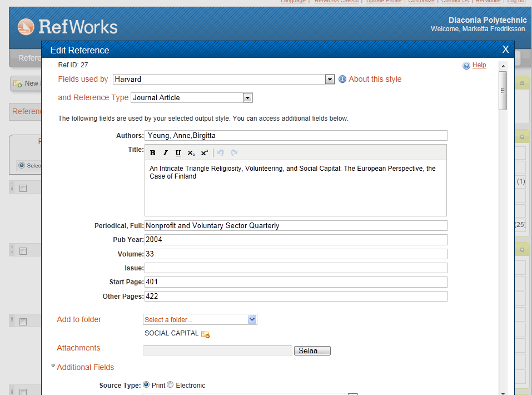Image resolution: width=532 pixels, height=395 pixels.
Task: Click the Start Page field
Action: tap(296, 282)
